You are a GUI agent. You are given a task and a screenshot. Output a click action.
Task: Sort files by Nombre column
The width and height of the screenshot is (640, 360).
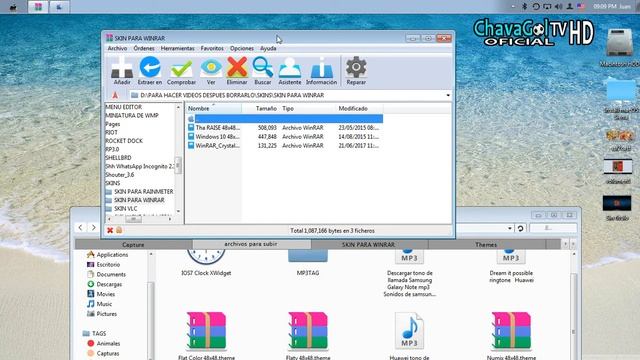tap(213, 109)
